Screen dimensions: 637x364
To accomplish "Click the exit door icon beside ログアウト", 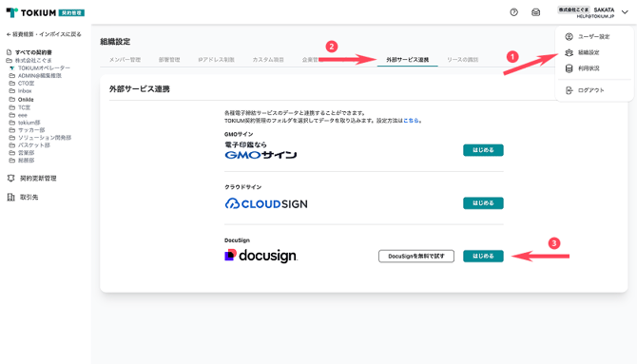I will (x=569, y=90).
